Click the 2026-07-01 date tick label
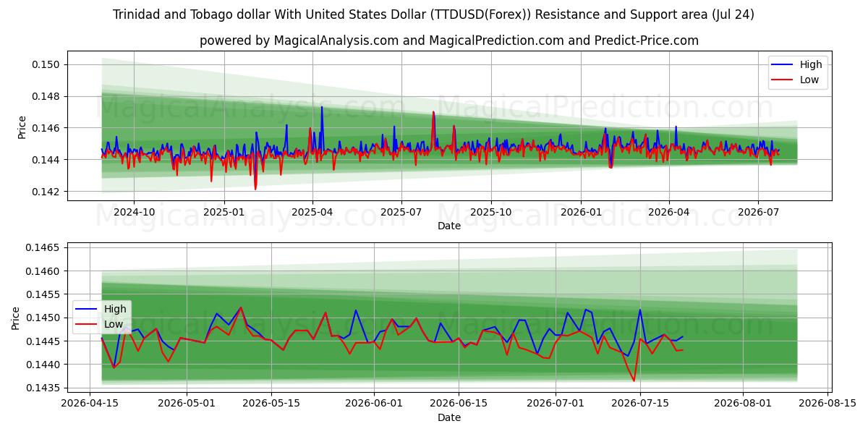The image size is (868, 434). click(x=556, y=404)
